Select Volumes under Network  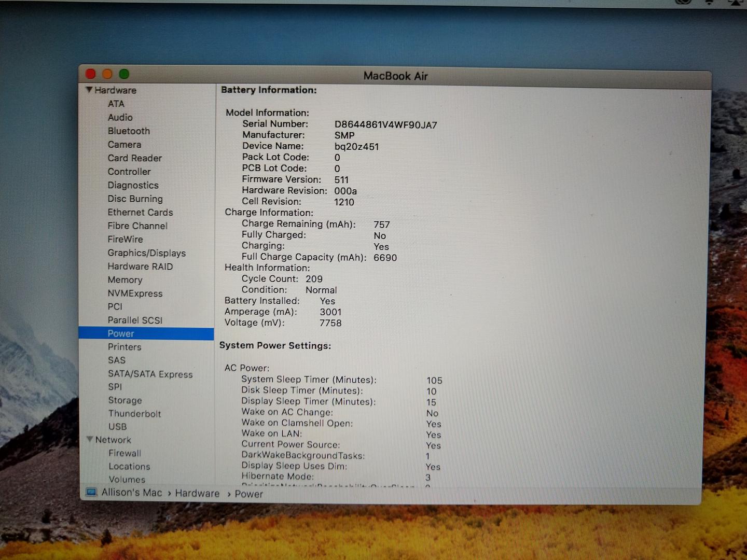127,480
